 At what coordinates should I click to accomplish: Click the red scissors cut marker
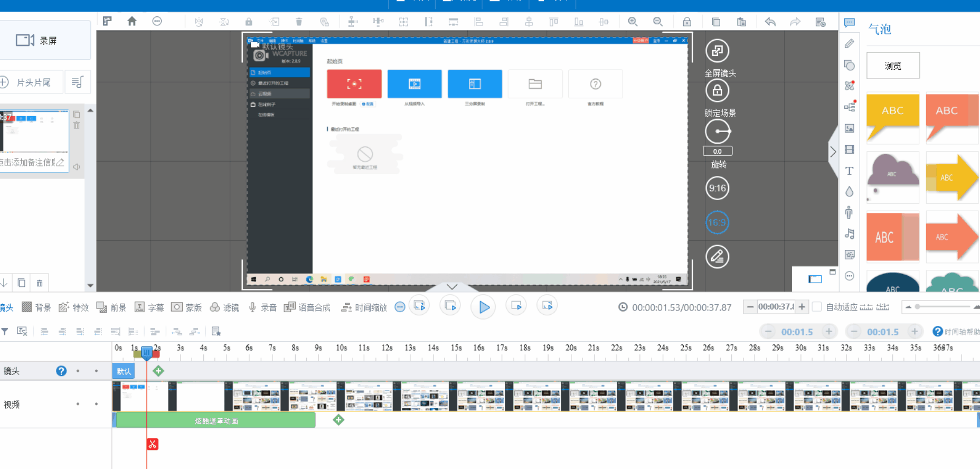coord(153,444)
